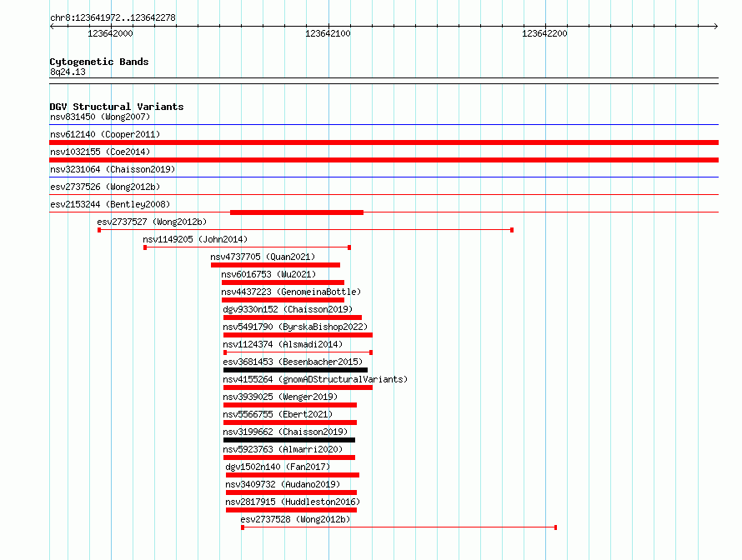Click the red bar under nsv2817915

pyautogui.click(x=292, y=510)
